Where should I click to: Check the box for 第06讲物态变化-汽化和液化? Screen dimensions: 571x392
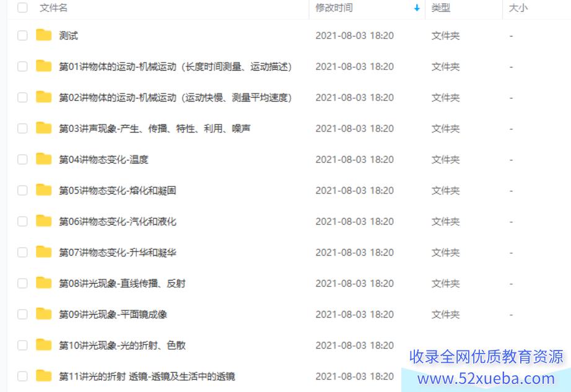pyautogui.click(x=22, y=221)
